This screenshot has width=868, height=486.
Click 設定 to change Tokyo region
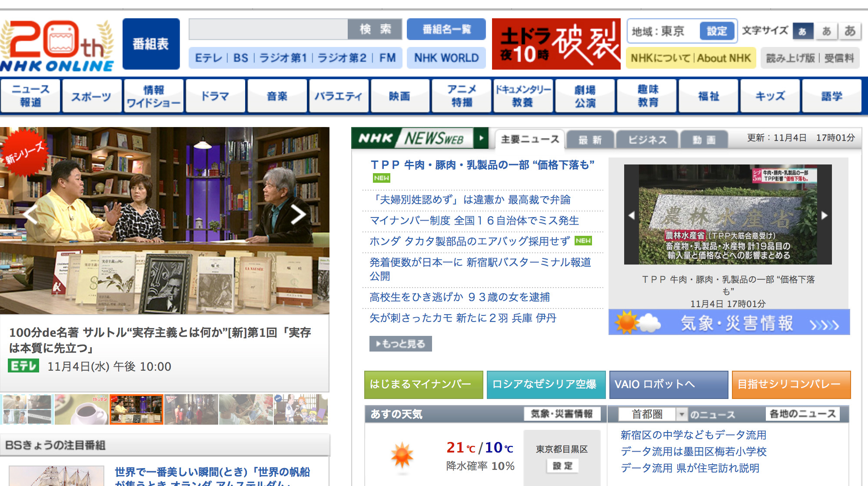[717, 31]
